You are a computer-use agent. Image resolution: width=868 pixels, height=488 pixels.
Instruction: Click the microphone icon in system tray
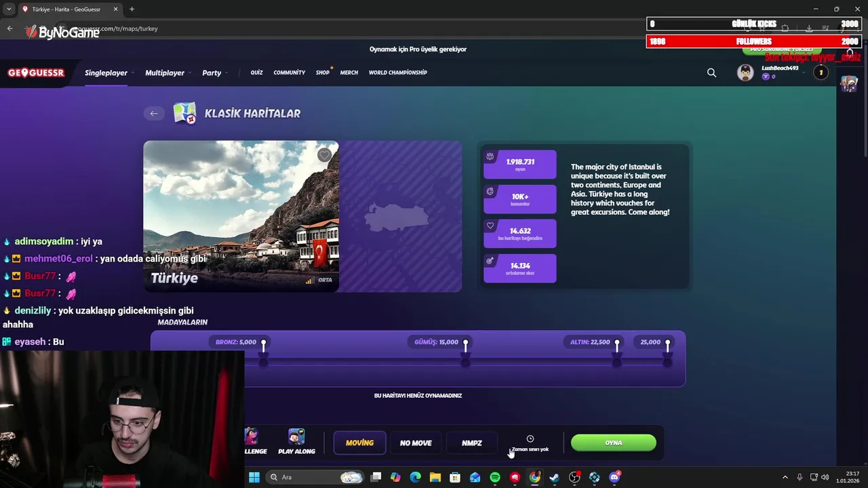point(800,477)
